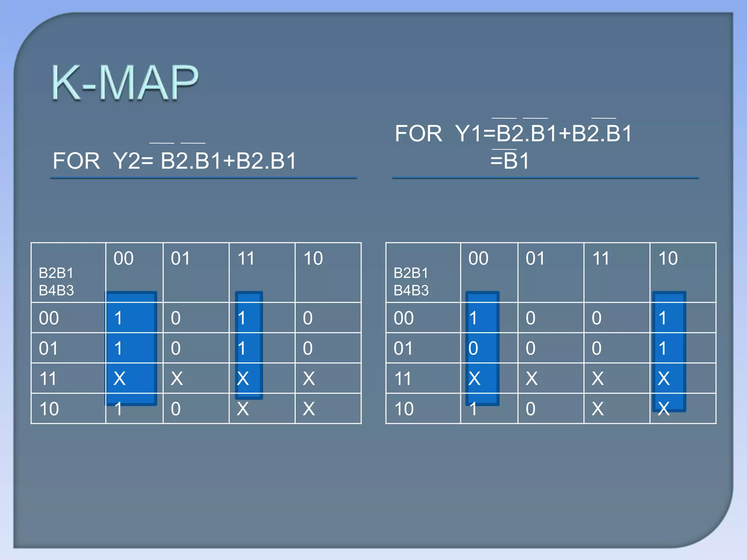Select column header 11 in Y2 K-map
Viewport: 747px width, 560px height.
click(x=262, y=272)
